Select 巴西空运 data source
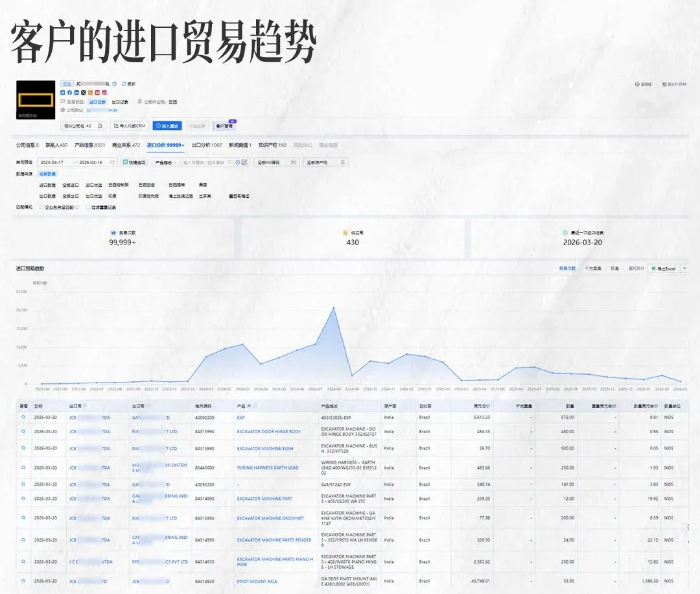Screen dimensions: 700x594 click(146, 184)
